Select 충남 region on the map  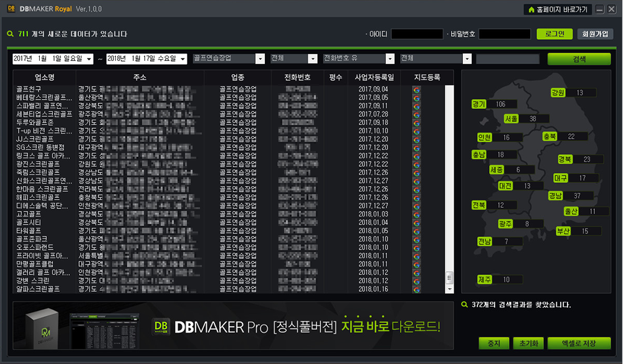pyautogui.click(x=478, y=155)
